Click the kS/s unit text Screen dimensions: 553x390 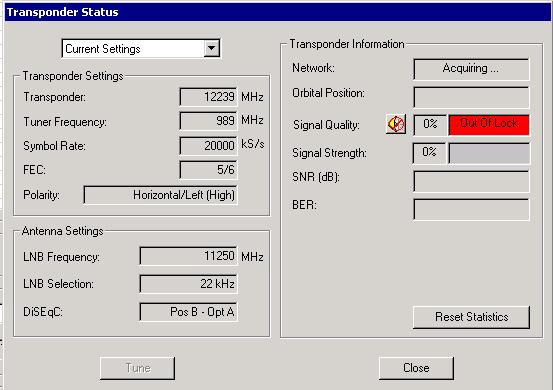253,144
